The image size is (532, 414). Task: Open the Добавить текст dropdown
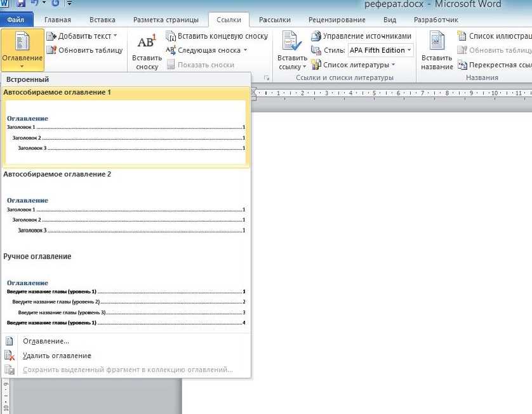[116, 37]
